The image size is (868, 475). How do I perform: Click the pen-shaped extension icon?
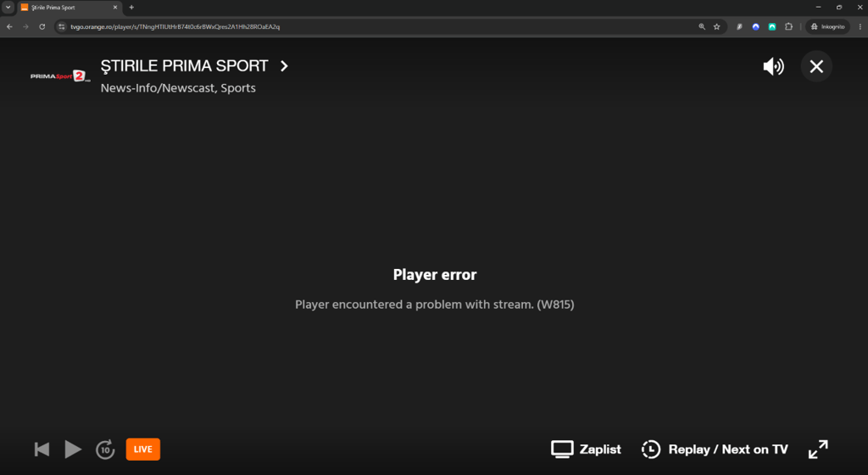[739, 26]
